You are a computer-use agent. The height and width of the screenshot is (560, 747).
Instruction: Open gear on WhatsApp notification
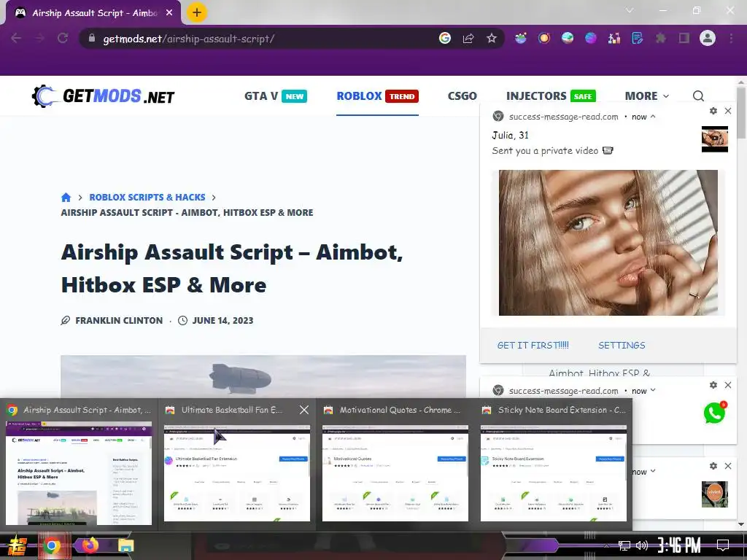(x=713, y=385)
